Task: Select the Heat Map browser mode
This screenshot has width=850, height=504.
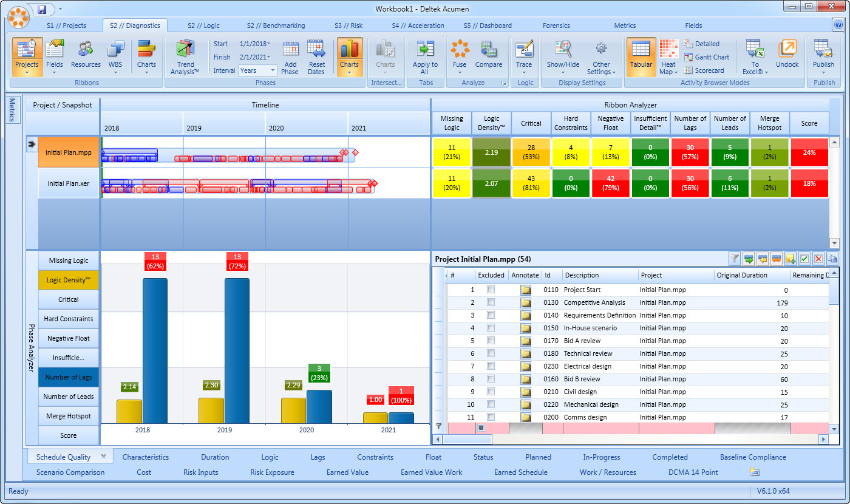Action: [x=668, y=56]
